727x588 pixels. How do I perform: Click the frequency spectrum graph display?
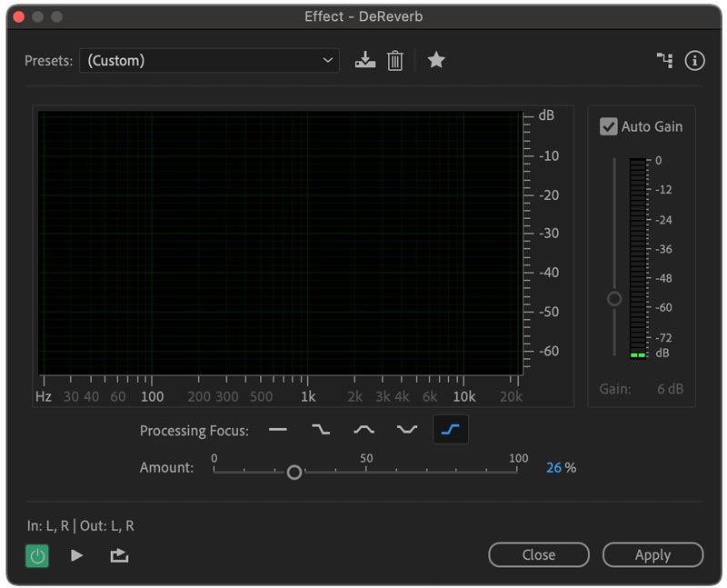[281, 243]
